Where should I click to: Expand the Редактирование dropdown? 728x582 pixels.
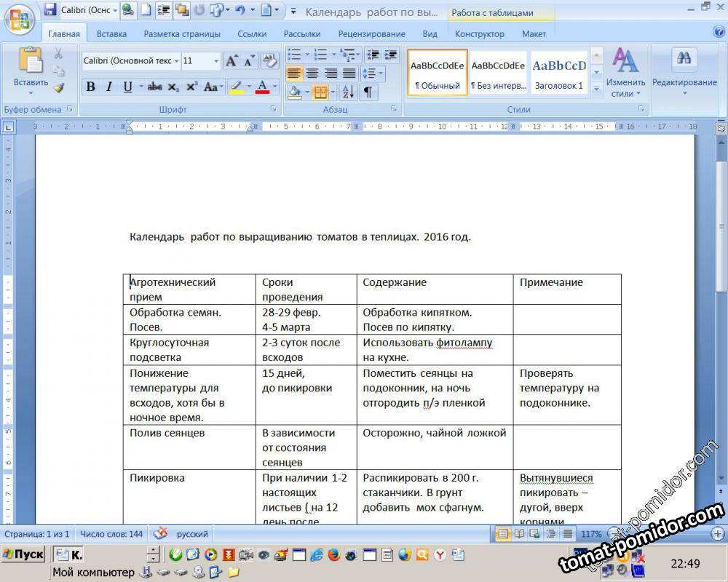[684, 73]
